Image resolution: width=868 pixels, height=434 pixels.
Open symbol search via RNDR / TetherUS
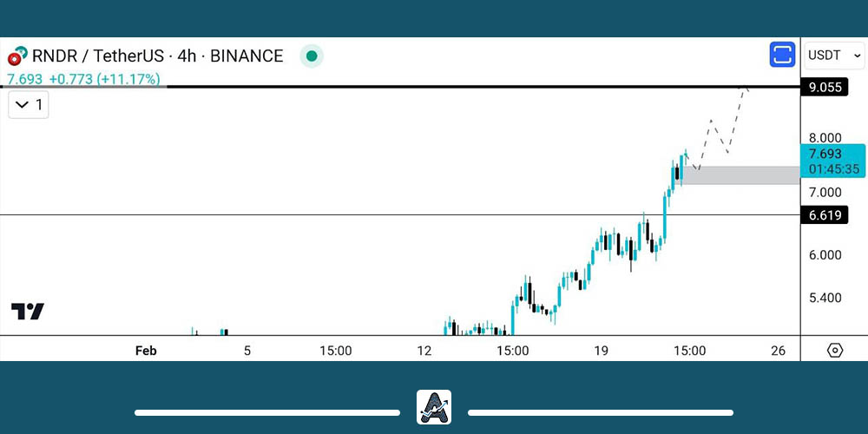pos(97,56)
